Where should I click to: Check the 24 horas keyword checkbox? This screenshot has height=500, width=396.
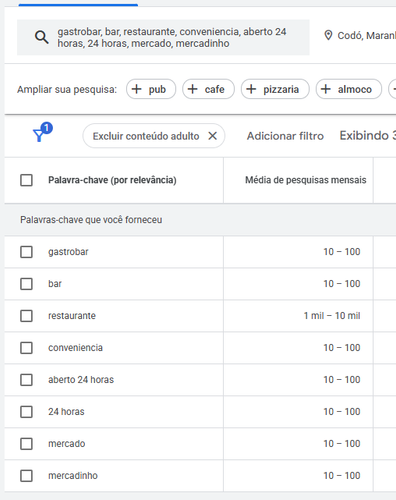26,412
